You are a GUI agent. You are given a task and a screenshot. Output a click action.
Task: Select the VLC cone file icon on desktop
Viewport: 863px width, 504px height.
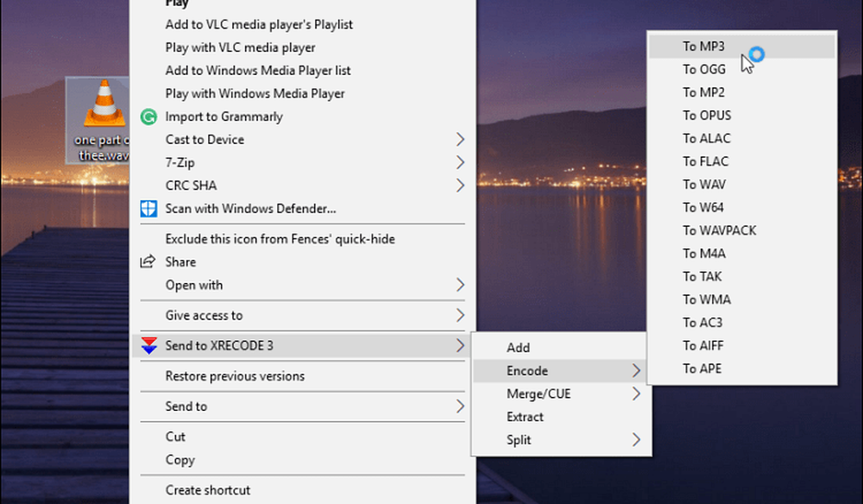(x=100, y=109)
